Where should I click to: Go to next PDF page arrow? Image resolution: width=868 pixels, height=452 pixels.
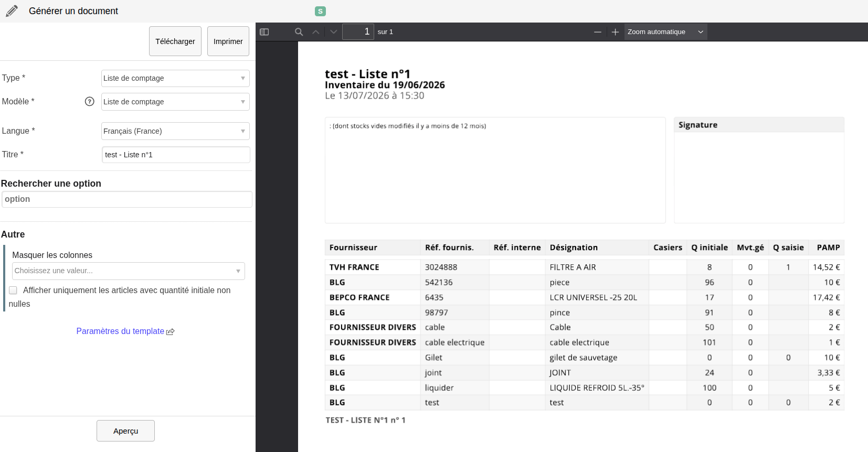click(334, 32)
